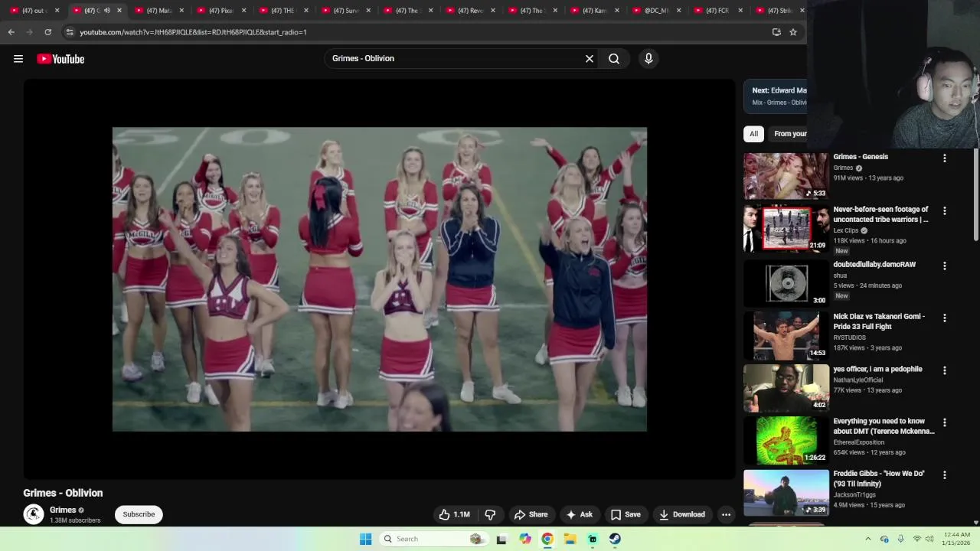The image size is (980, 551).
Task: Go to YouTube home via logo
Action: click(60, 59)
